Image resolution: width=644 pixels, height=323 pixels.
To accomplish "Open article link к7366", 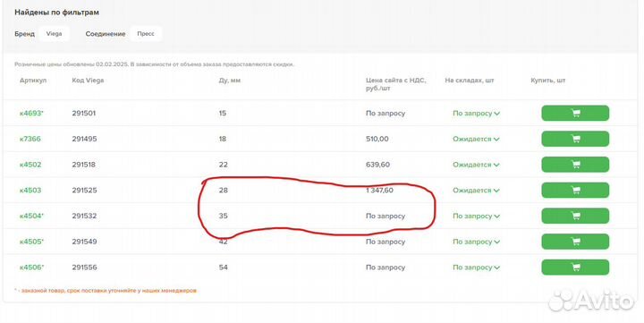I will click(x=30, y=139).
